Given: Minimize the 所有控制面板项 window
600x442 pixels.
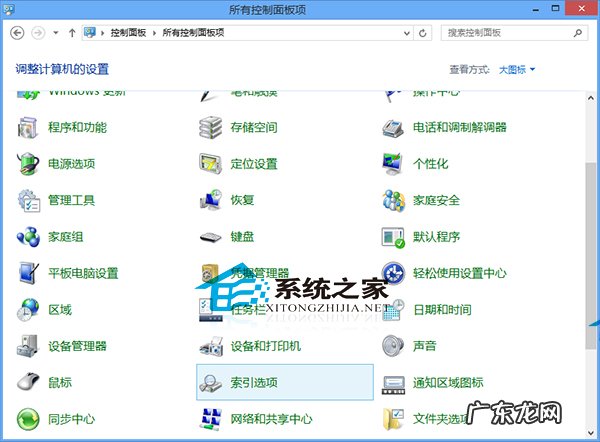Looking at the screenshot, I should coord(536,9).
